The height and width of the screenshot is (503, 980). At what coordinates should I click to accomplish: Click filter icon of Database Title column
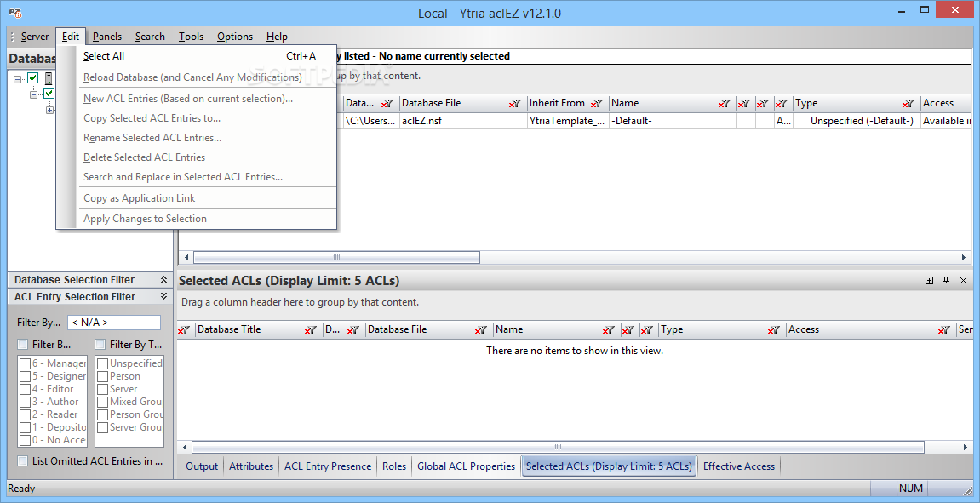311,330
